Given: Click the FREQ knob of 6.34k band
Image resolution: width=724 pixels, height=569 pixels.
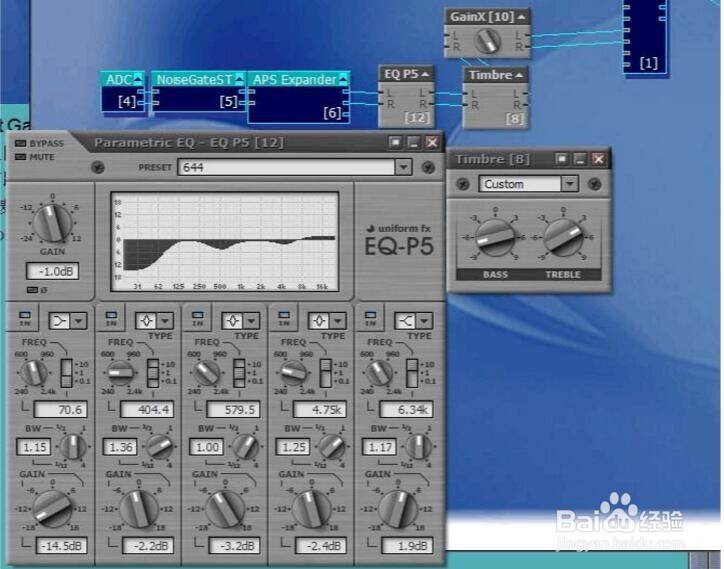Looking at the screenshot, I should pos(379,372).
